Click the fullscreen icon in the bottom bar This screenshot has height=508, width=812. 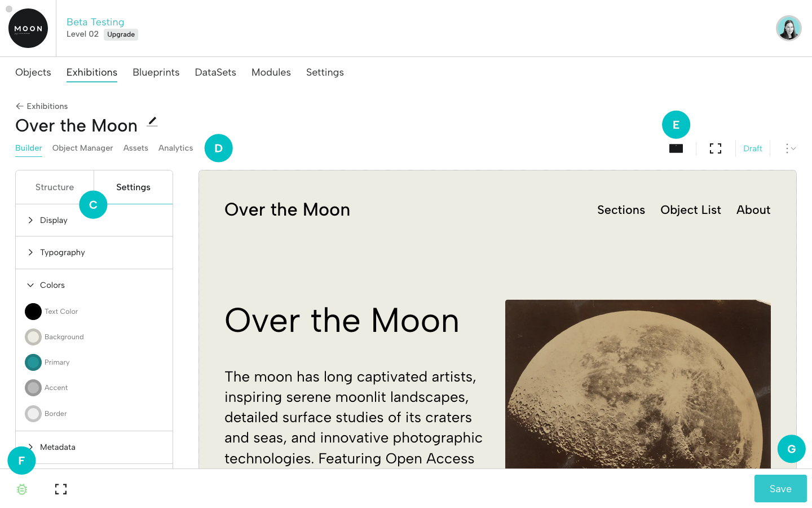click(61, 489)
